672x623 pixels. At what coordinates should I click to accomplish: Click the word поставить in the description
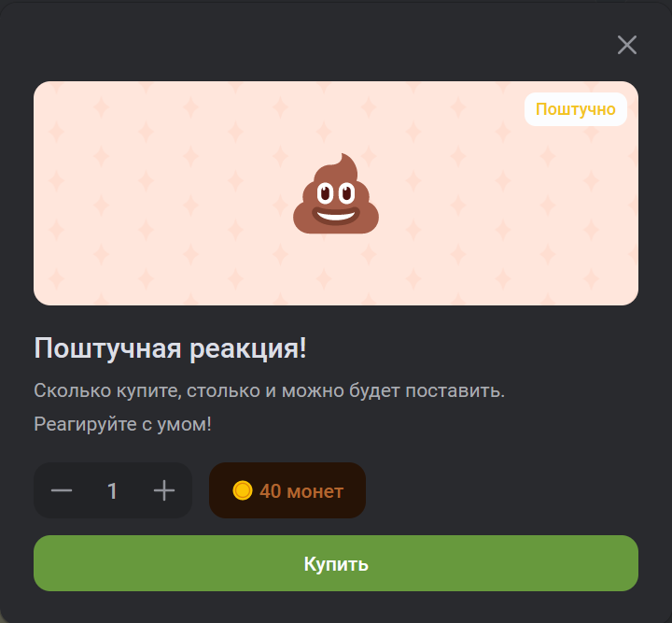coord(455,390)
